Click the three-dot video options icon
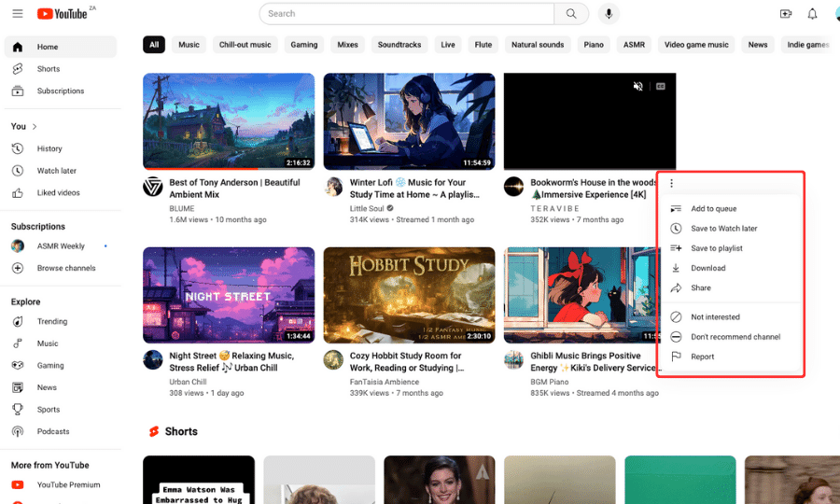This screenshot has width=840, height=504. 671,184
